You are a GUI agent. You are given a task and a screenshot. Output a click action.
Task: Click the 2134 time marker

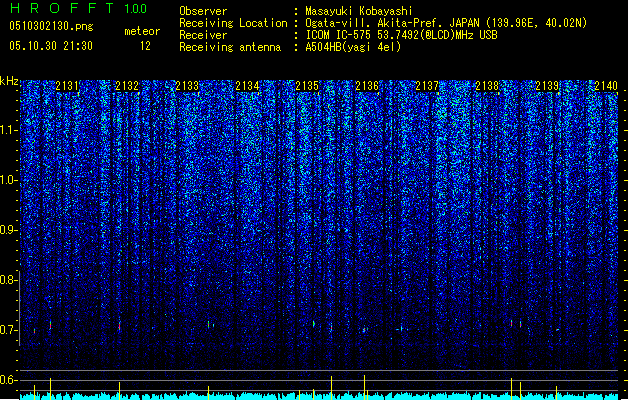click(248, 86)
